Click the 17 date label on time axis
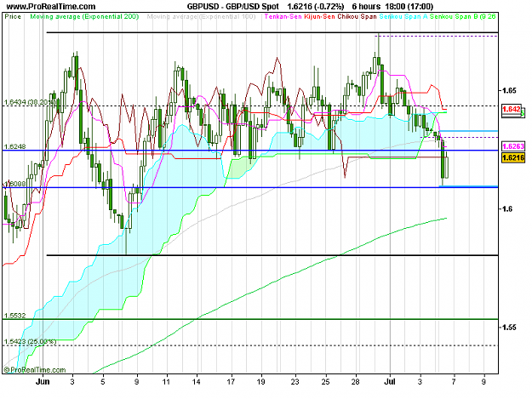532x399 pixels. [x=231, y=382]
